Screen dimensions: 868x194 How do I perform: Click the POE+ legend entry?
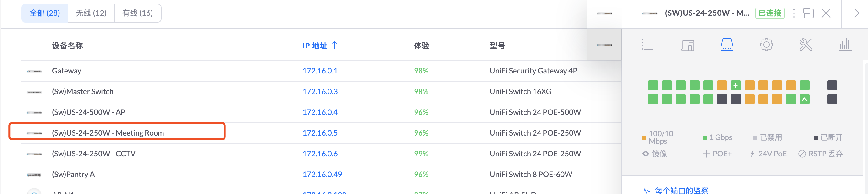[717, 154]
